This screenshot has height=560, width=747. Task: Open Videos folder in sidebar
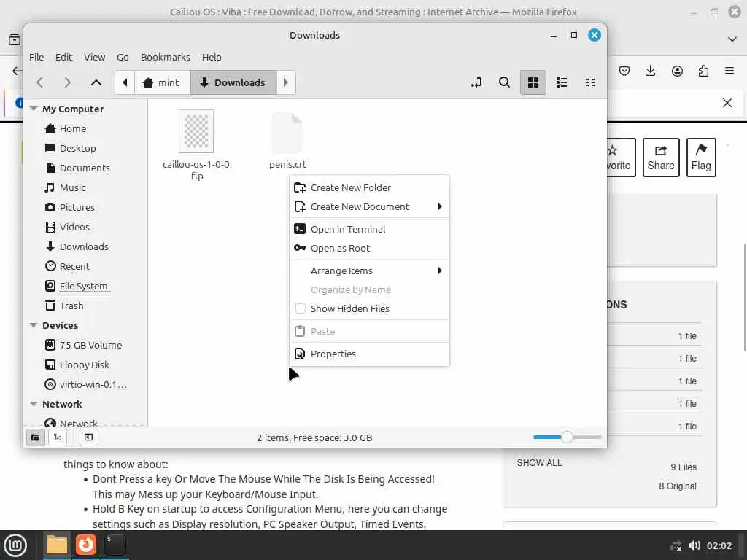coord(74,227)
